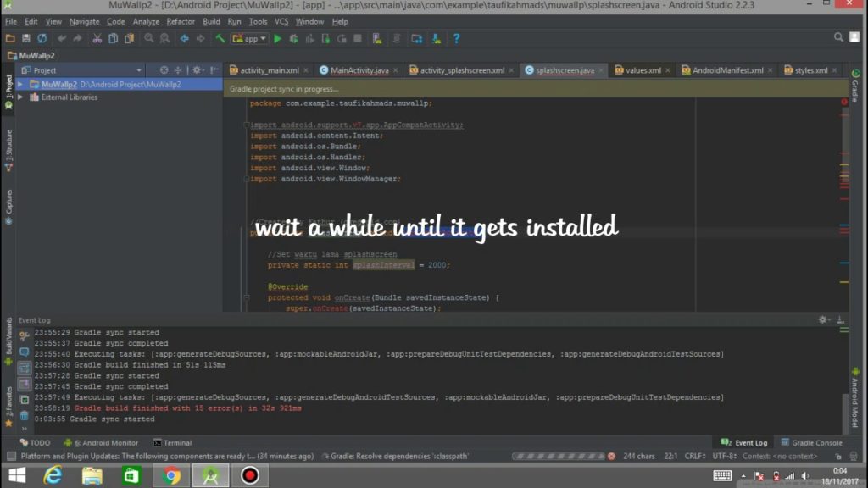Expand the Event Log more actions chevron

(25, 429)
